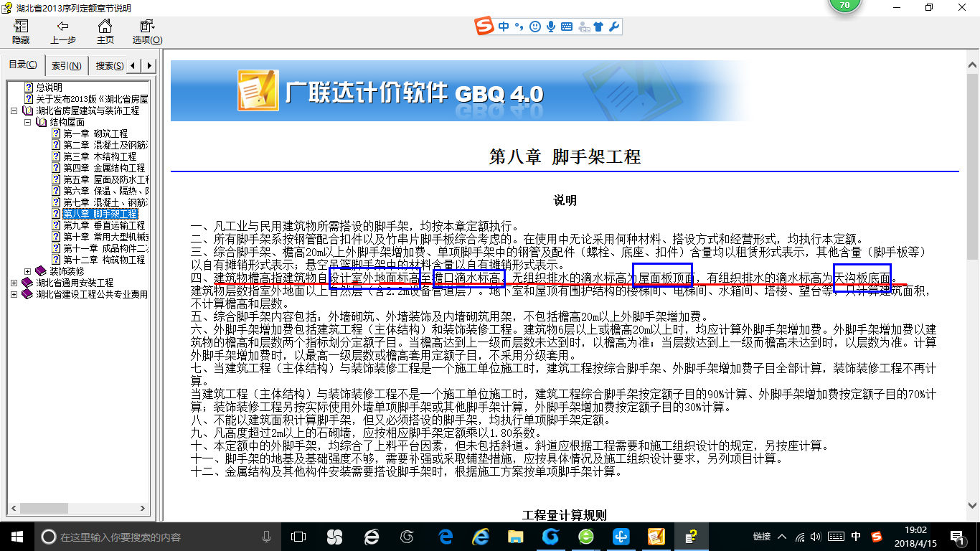This screenshot has width=980, height=551.
Task: Open the pinwheel fan taskbar app
Action: [334, 537]
